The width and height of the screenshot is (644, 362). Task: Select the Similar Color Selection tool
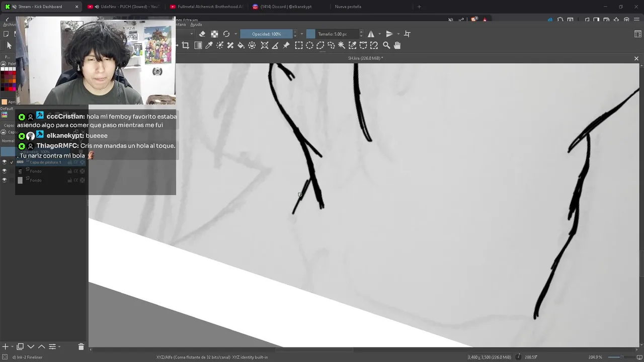point(352,45)
